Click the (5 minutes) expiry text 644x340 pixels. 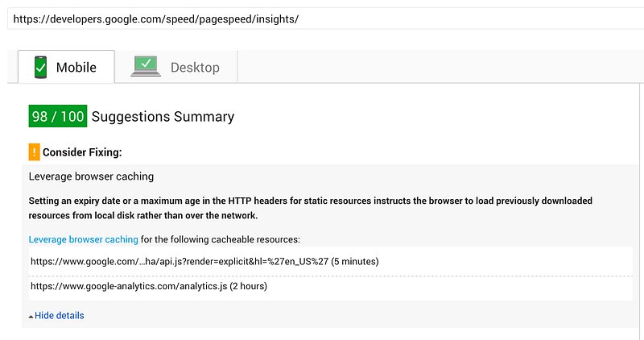[355, 262]
